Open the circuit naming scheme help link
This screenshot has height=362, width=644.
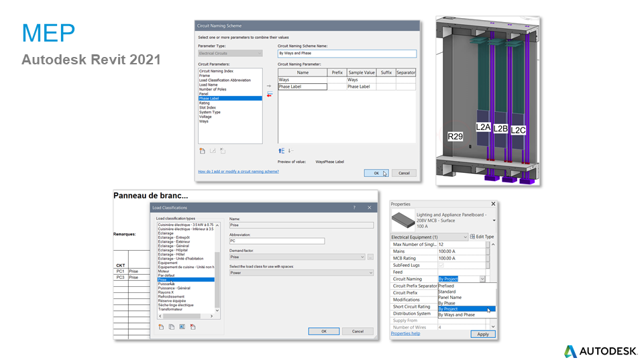[238, 172]
